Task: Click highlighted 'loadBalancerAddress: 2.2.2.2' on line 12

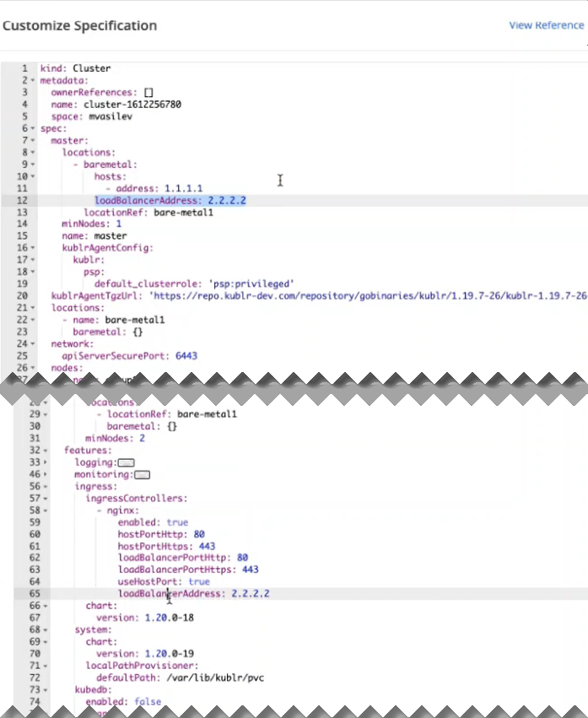Action: coord(170,201)
